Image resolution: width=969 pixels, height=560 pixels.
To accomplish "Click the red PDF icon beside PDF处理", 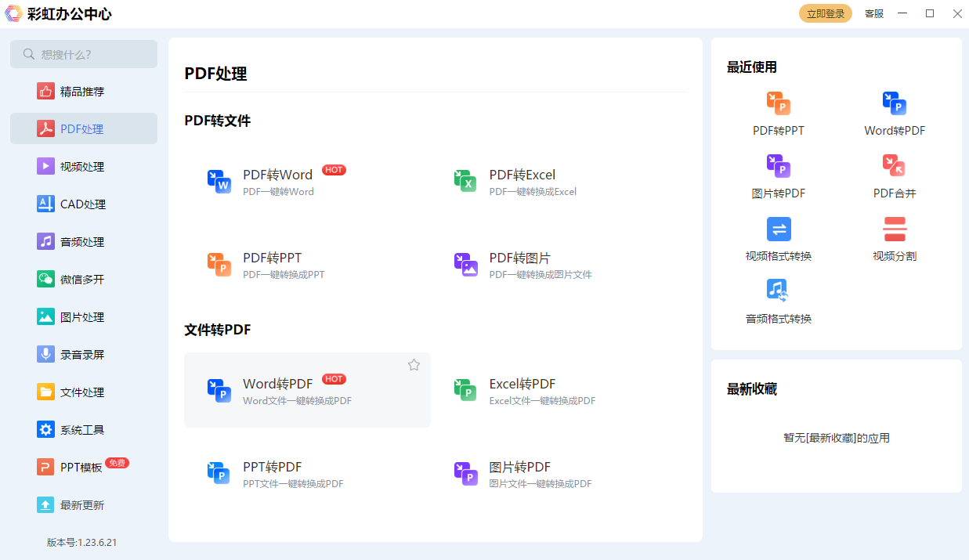I will 45,128.
